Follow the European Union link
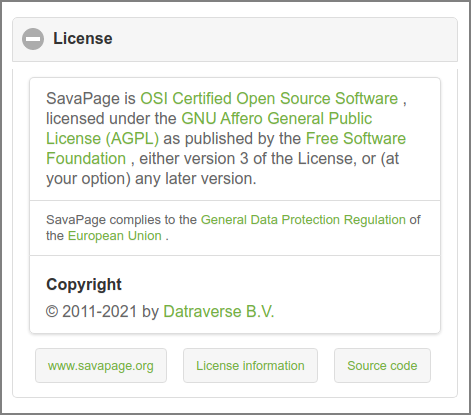The image size is (471, 415). (115, 236)
